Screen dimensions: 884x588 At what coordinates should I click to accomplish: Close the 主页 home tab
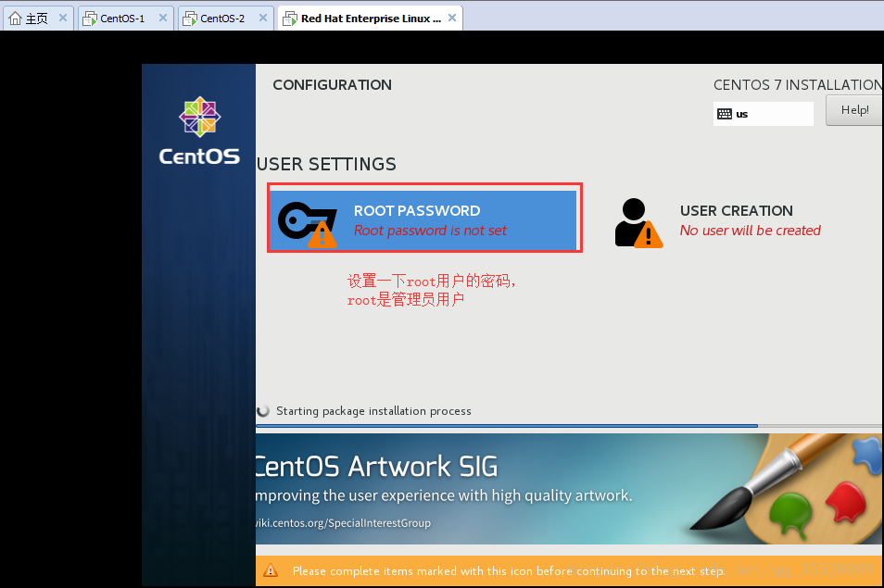point(63,18)
